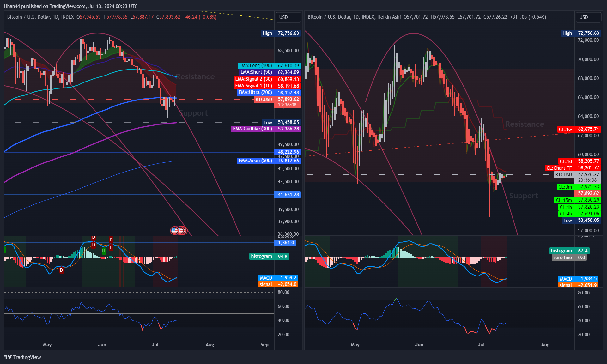The width and height of the screenshot is (607, 364).
Task: Click the Sep label on the time axis
Action: pyautogui.click(x=264, y=345)
